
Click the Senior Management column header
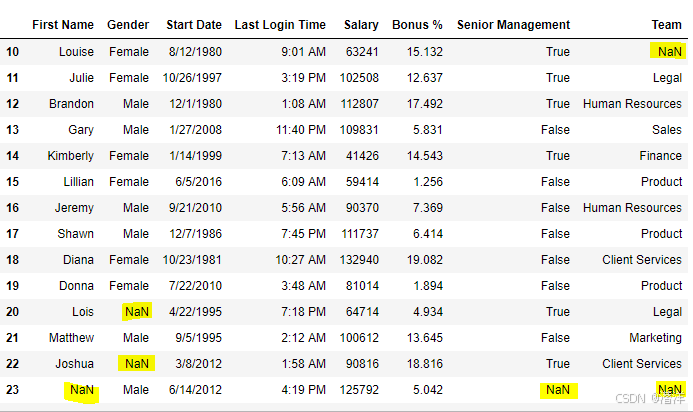click(514, 25)
